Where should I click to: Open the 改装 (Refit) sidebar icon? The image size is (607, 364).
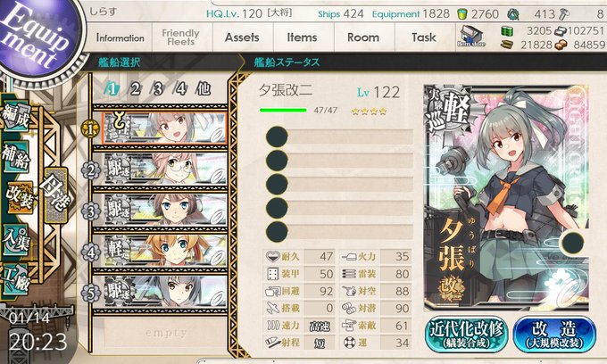point(19,198)
